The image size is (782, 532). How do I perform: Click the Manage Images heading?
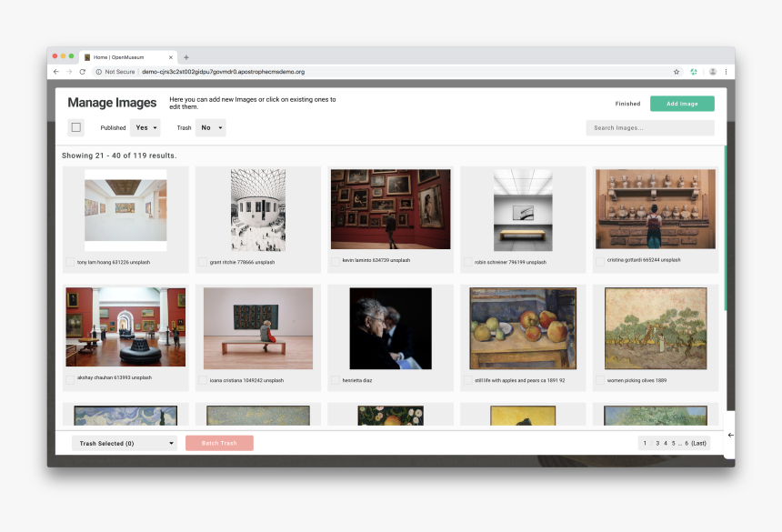coord(112,103)
